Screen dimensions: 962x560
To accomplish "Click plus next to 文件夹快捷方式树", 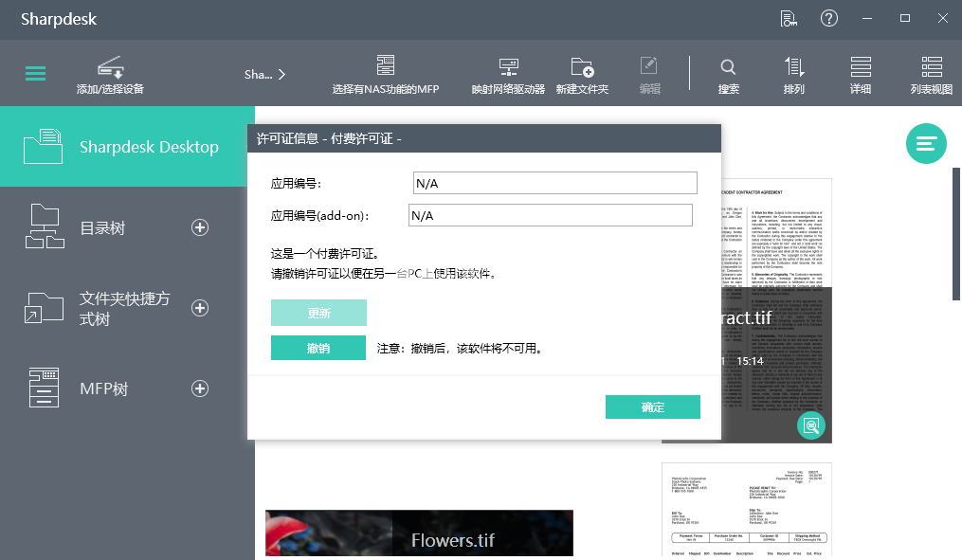I will (x=200, y=308).
